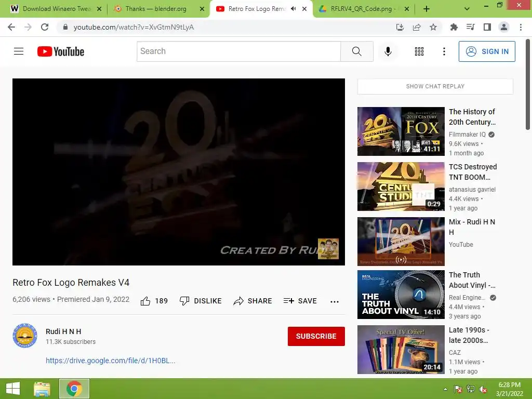Open File Explorer from taskbar

coord(42,389)
